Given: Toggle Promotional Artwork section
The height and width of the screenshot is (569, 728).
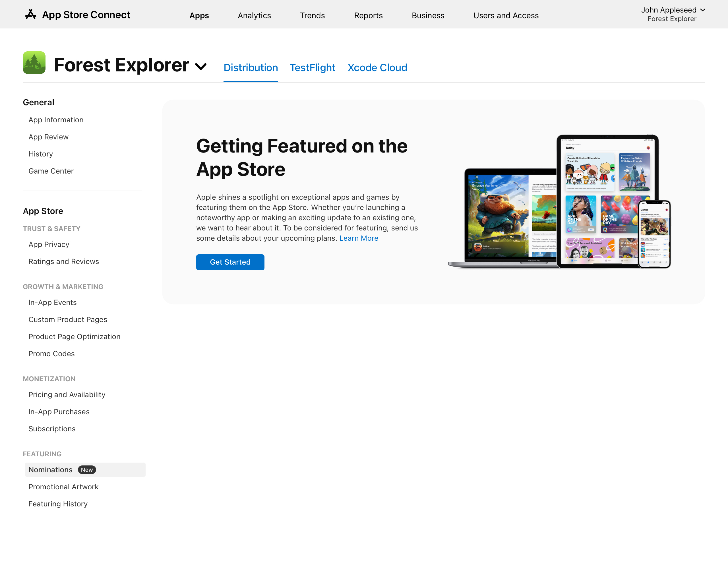Looking at the screenshot, I should pyautogui.click(x=64, y=486).
